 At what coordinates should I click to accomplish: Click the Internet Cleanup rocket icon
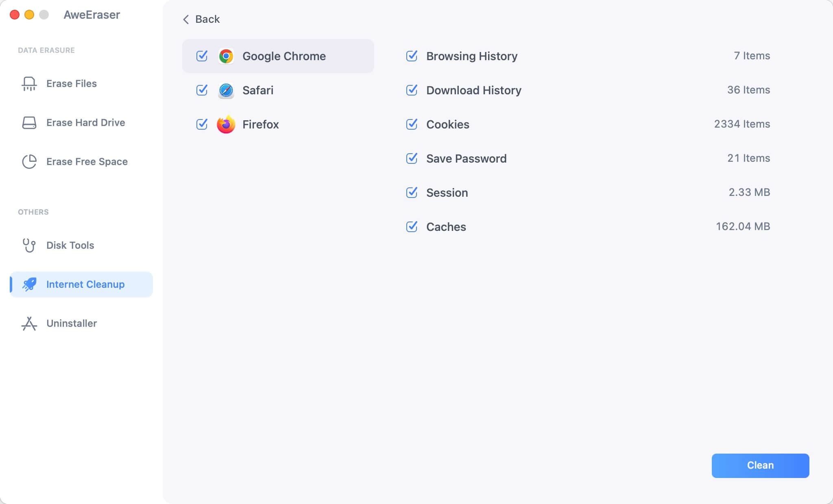pos(29,284)
